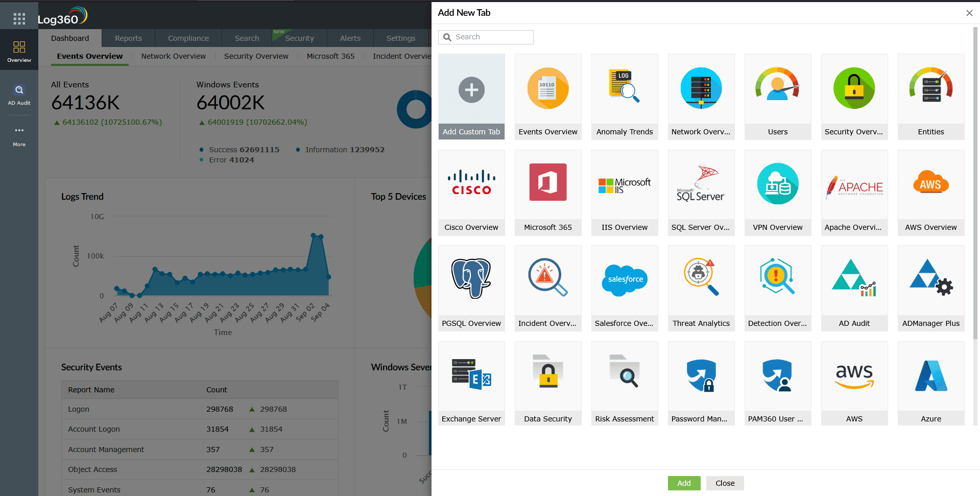Select the Cisco Overview tile

(x=471, y=193)
